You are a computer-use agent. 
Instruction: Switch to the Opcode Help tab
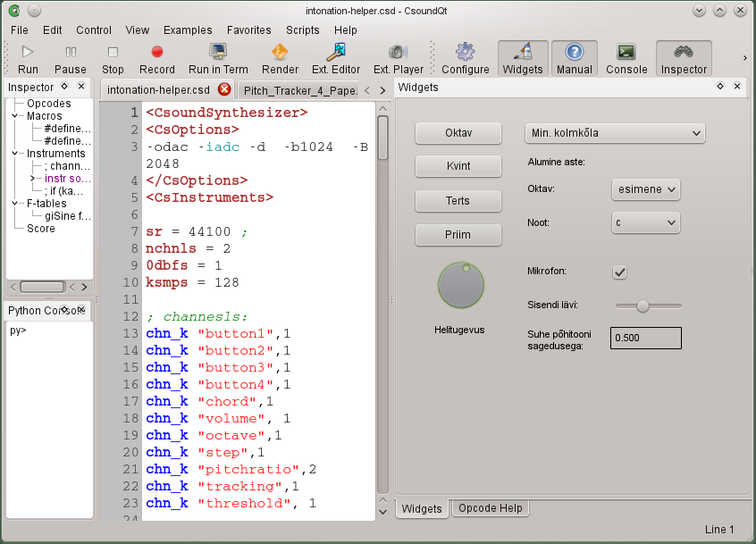click(x=490, y=508)
